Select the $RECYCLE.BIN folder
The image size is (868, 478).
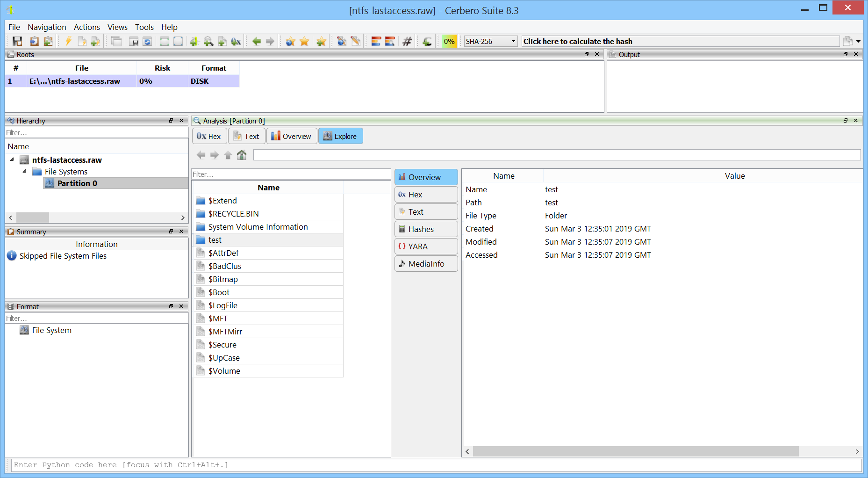click(x=268, y=214)
